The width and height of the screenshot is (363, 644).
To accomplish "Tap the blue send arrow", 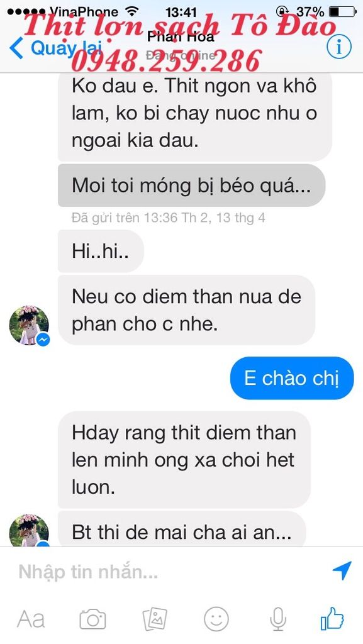I will (x=342, y=570).
